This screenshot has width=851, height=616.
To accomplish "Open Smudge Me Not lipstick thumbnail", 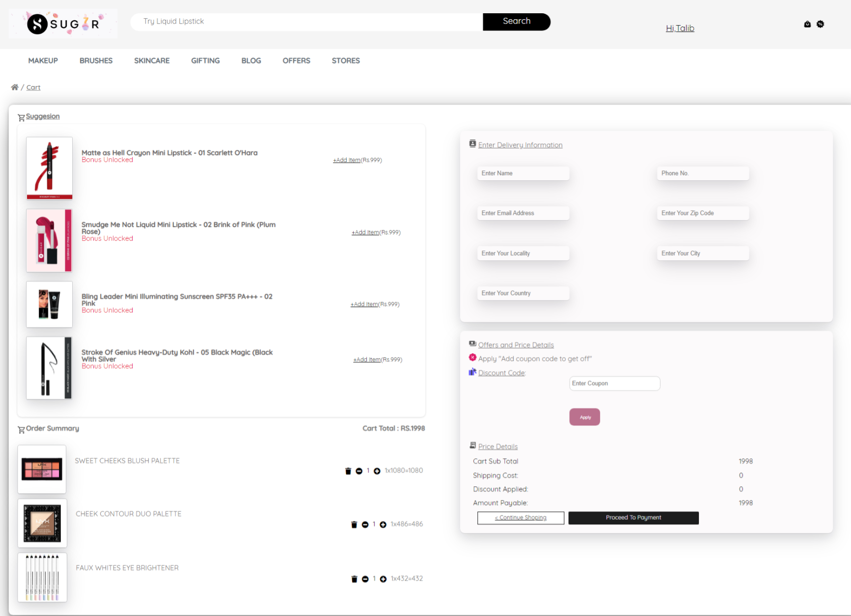I will tap(49, 240).
